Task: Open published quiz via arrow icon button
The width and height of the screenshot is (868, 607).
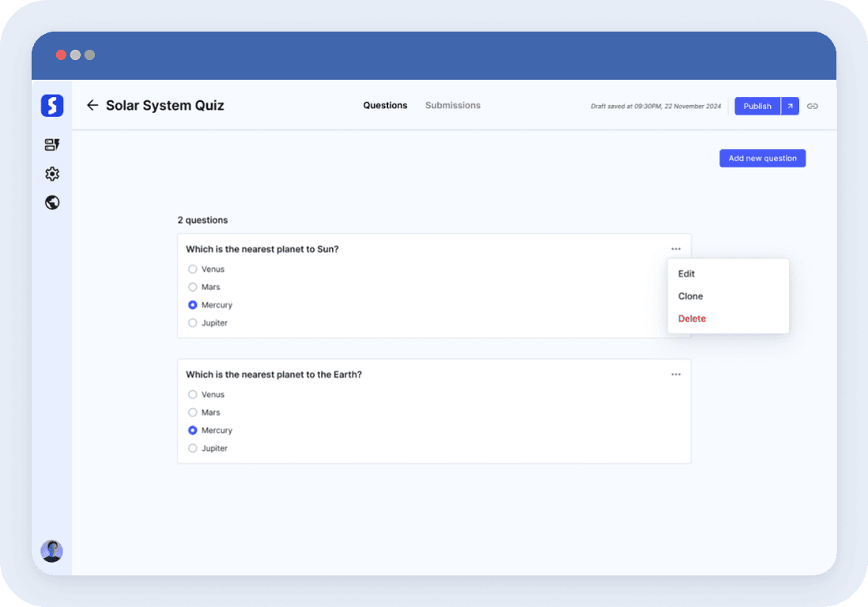Action: (x=790, y=106)
